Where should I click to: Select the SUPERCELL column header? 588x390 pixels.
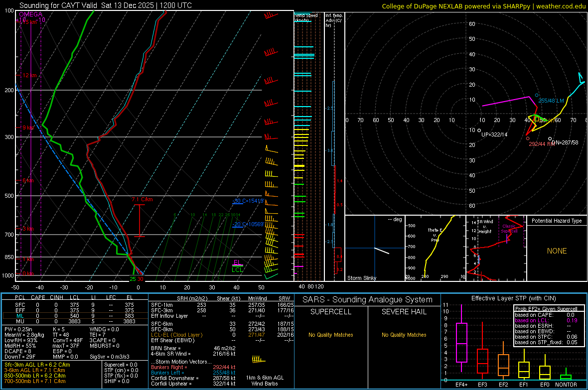click(x=331, y=312)
